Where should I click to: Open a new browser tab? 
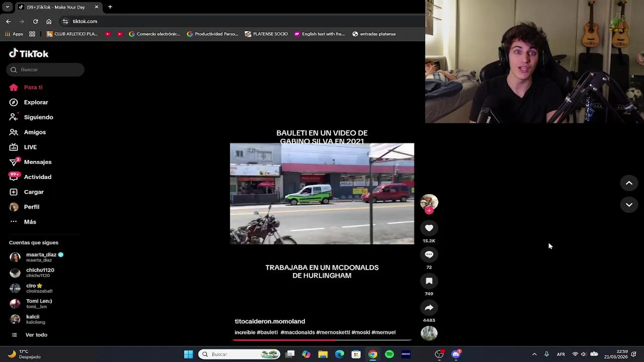[x=110, y=7]
